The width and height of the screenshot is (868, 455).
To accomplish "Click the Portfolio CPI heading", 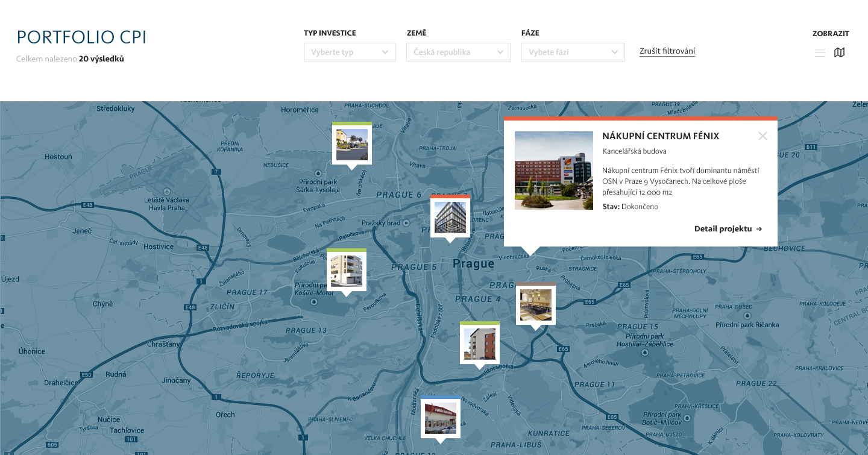I will pos(81,37).
